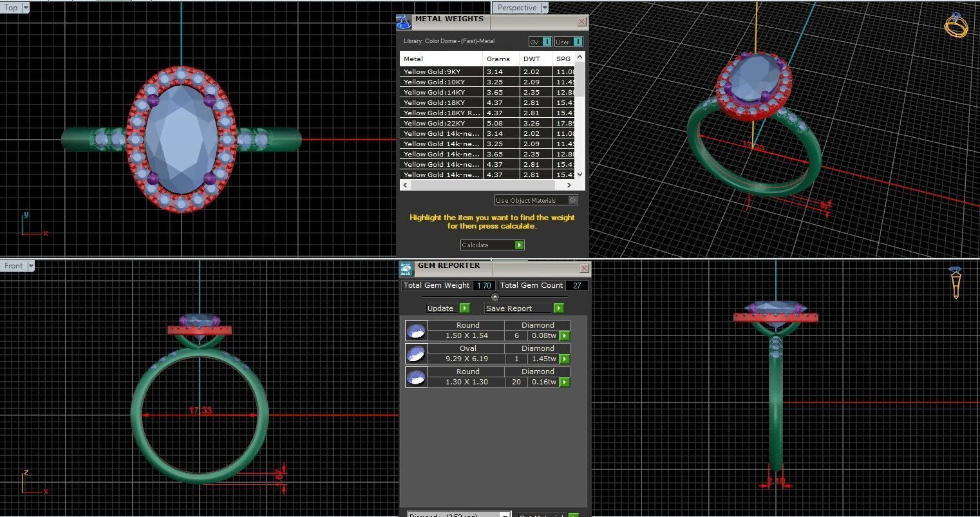Click the metal list vertical scrollbar thumb
The image size is (980, 517).
[x=580, y=79]
